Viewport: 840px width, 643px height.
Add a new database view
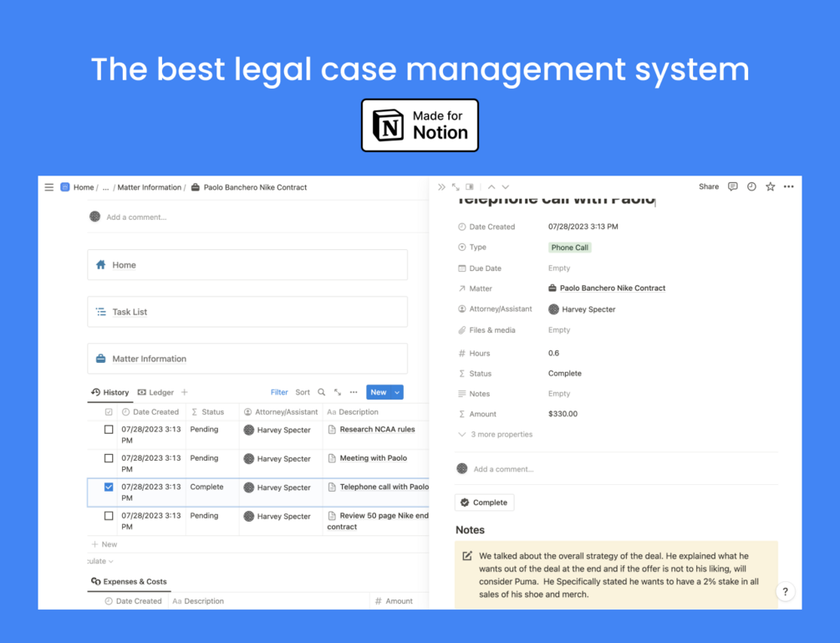pyautogui.click(x=184, y=392)
